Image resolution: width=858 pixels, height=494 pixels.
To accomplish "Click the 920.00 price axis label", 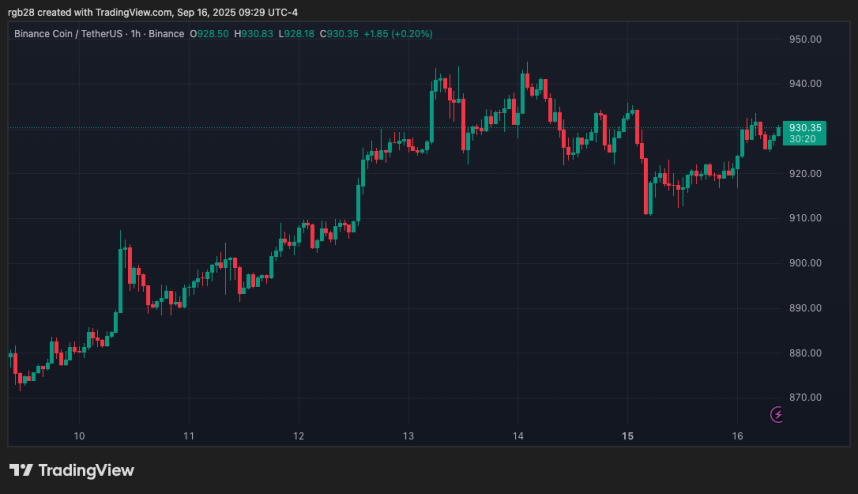I will [805, 174].
